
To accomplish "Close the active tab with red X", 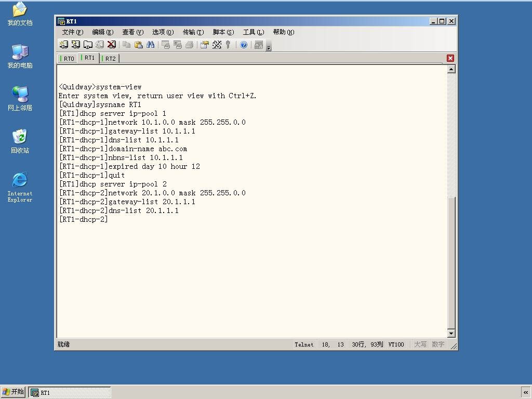I will coord(450,58).
